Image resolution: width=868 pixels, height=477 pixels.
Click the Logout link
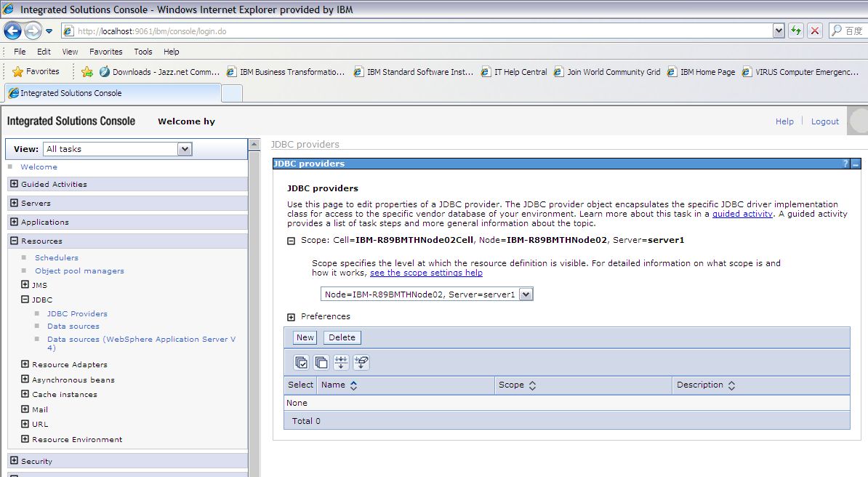pyautogui.click(x=825, y=121)
